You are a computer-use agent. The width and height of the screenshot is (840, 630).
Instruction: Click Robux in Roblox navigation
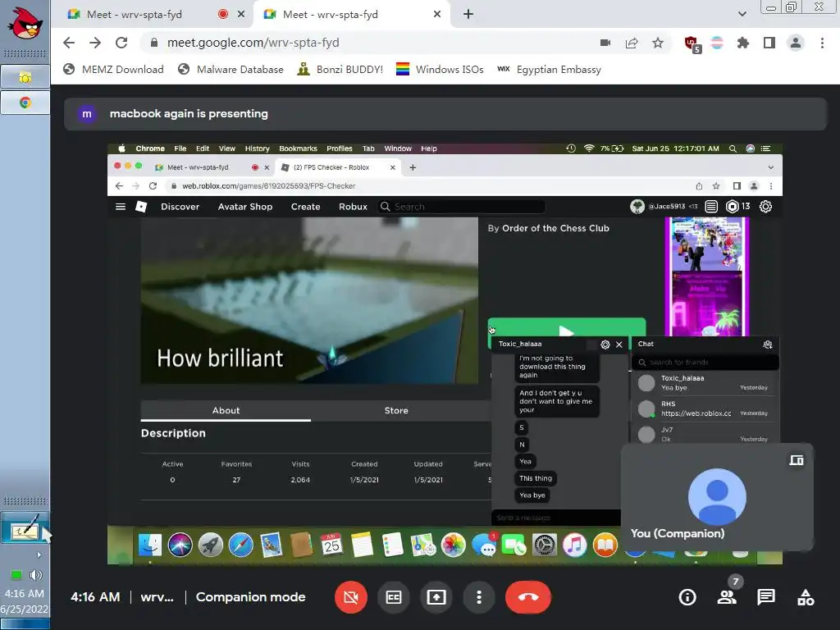[353, 207]
